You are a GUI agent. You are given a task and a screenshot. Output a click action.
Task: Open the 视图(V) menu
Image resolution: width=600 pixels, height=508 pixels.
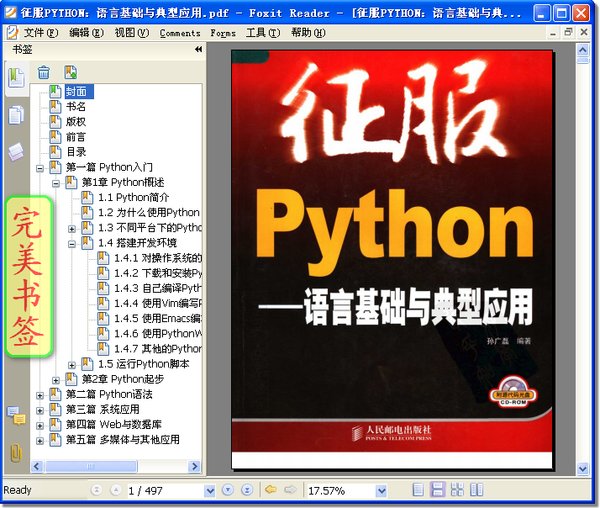(131, 33)
